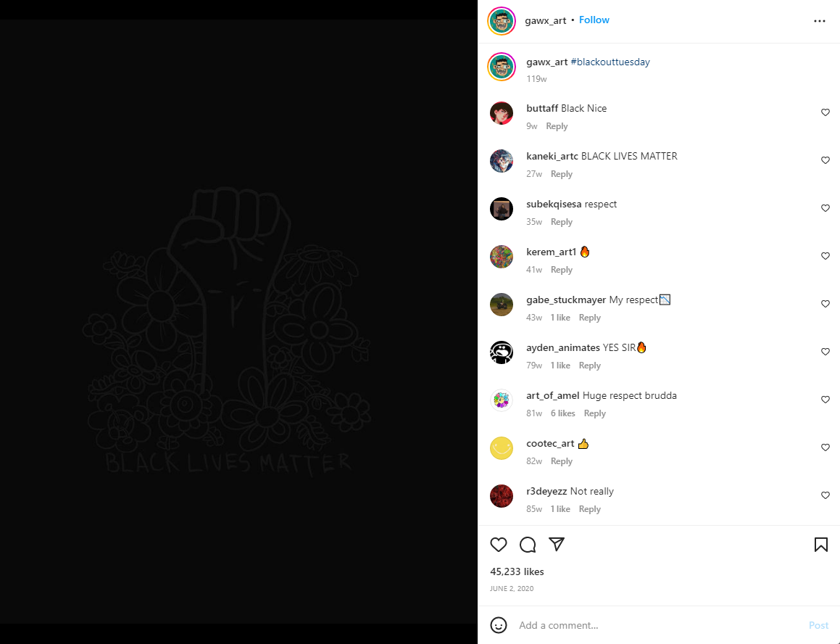Open cootec_art's yellow smiley avatar
The height and width of the screenshot is (644, 840).
pos(502,447)
